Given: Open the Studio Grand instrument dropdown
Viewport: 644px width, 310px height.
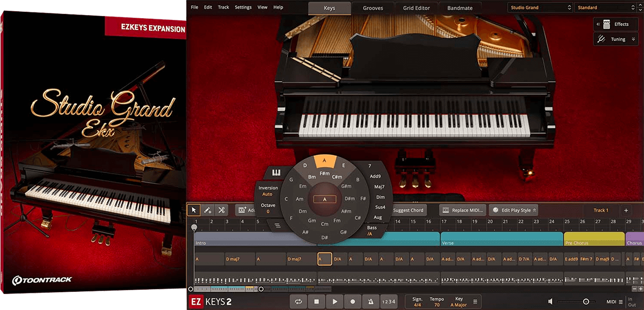Looking at the screenshot, I should pos(540,8).
